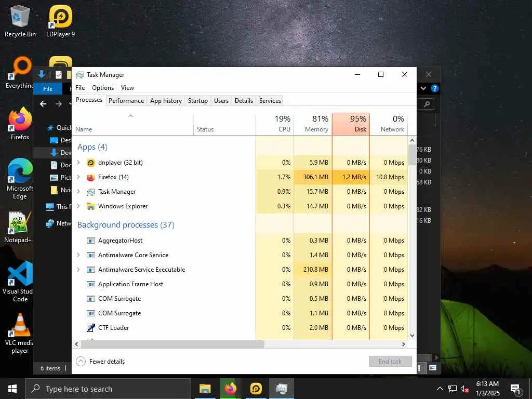
Task: Switch to the Details tab
Action: pyautogui.click(x=244, y=101)
